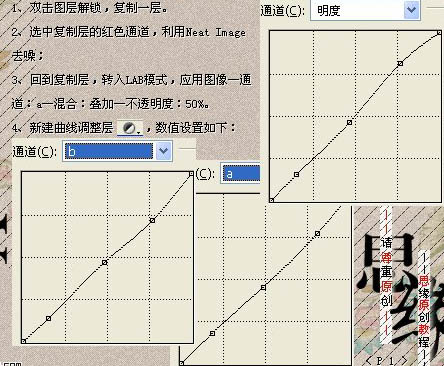
Task: Select the upper control point on a curve
Action: click(317, 234)
